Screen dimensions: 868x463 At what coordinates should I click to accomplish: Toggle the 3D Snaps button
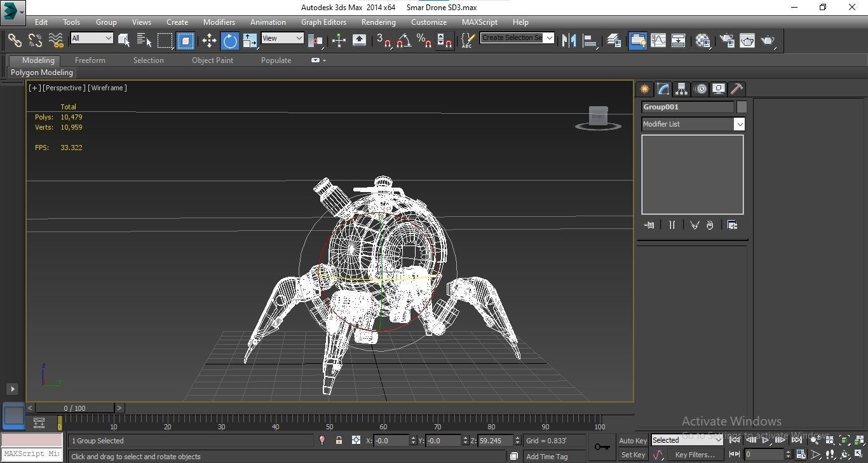coord(383,40)
